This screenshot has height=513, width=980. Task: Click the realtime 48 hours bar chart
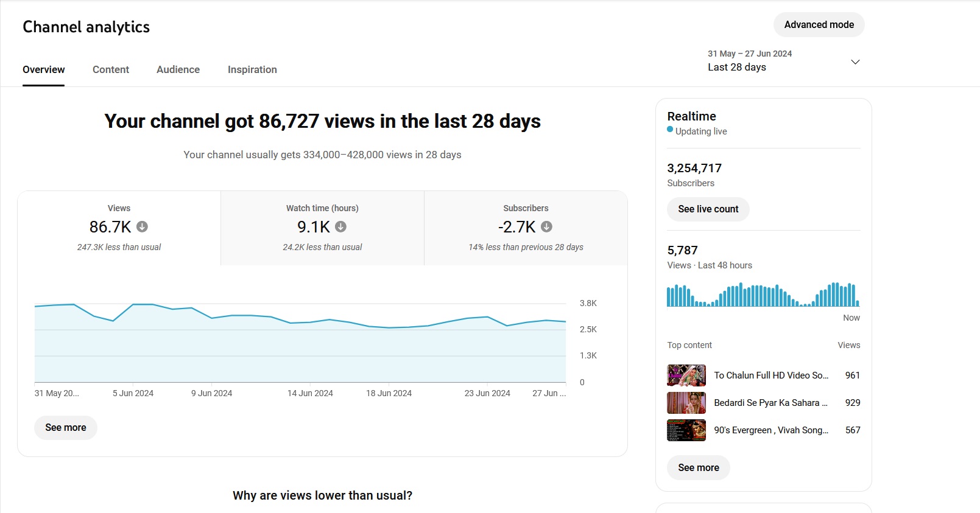(x=763, y=295)
